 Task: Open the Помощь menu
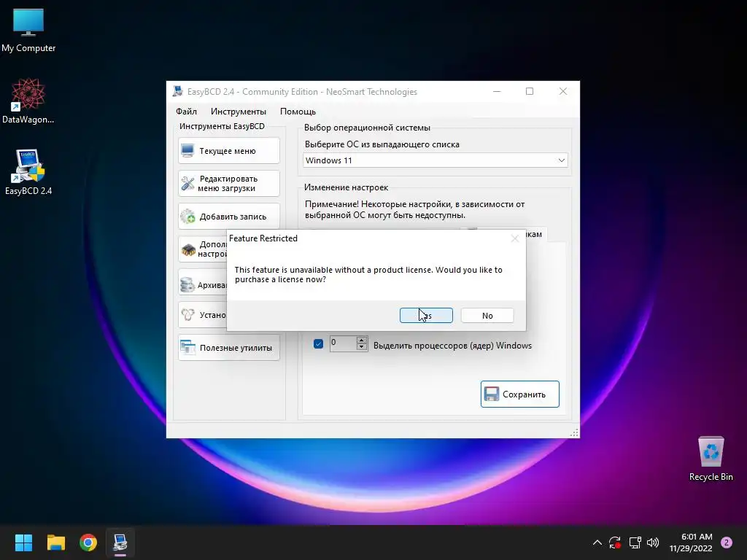coord(298,112)
